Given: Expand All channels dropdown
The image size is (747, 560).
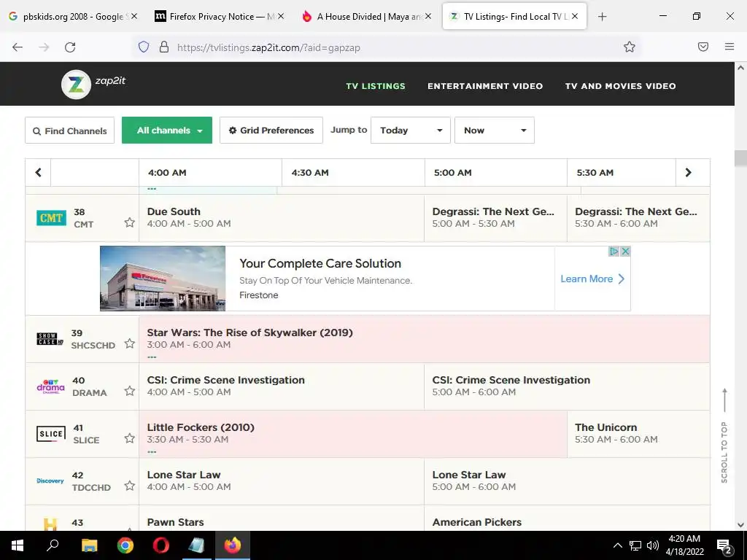Looking at the screenshot, I should coord(167,130).
